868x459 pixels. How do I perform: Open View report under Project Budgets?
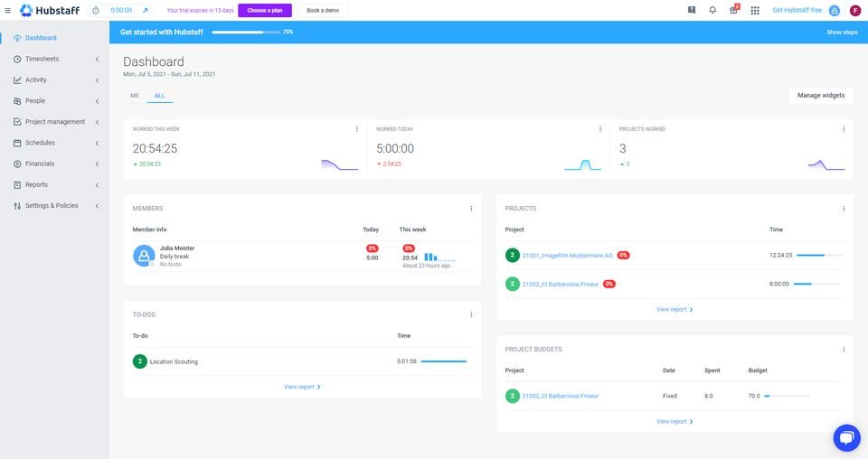pos(675,422)
